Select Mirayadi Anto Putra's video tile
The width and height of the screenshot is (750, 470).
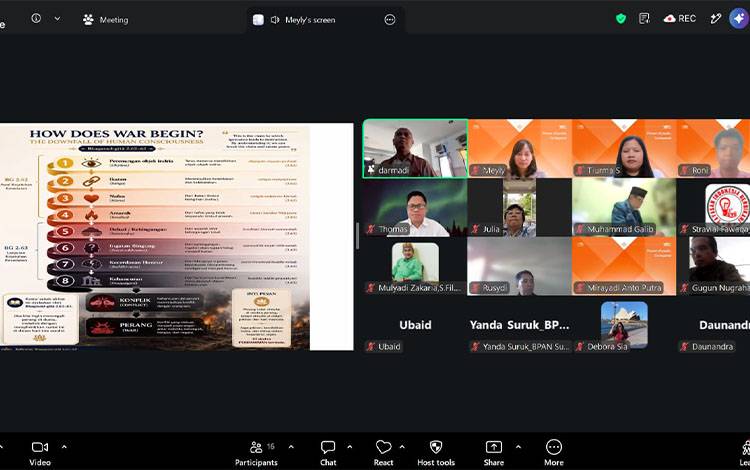624,266
